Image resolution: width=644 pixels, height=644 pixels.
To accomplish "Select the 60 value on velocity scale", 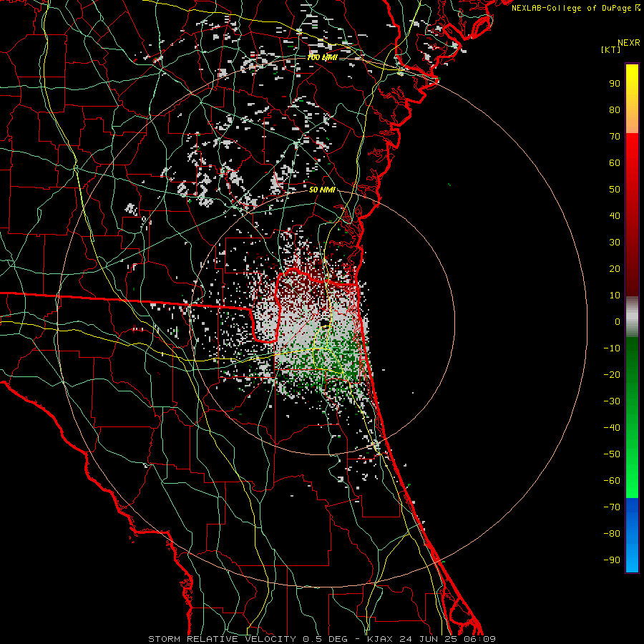I will [x=615, y=162].
